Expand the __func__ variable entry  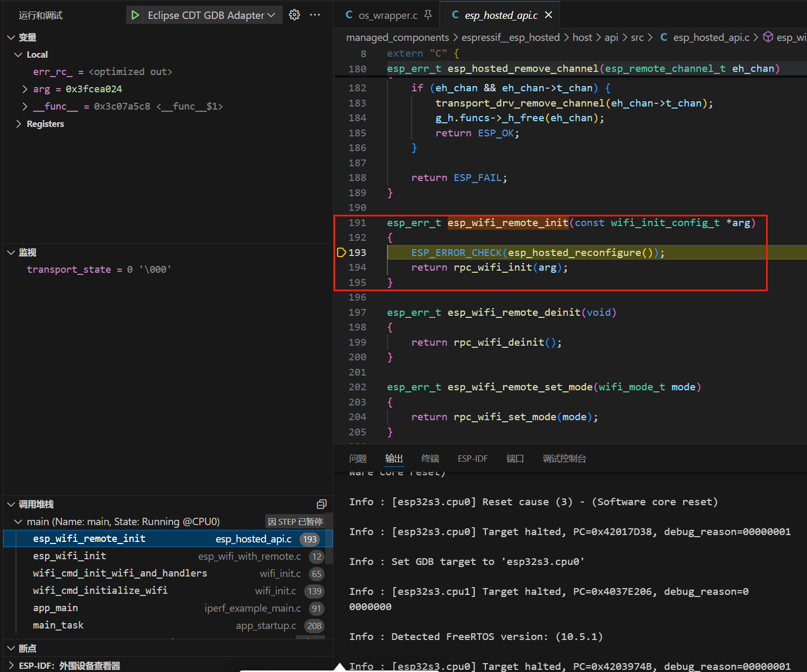pyautogui.click(x=25, y=106)
